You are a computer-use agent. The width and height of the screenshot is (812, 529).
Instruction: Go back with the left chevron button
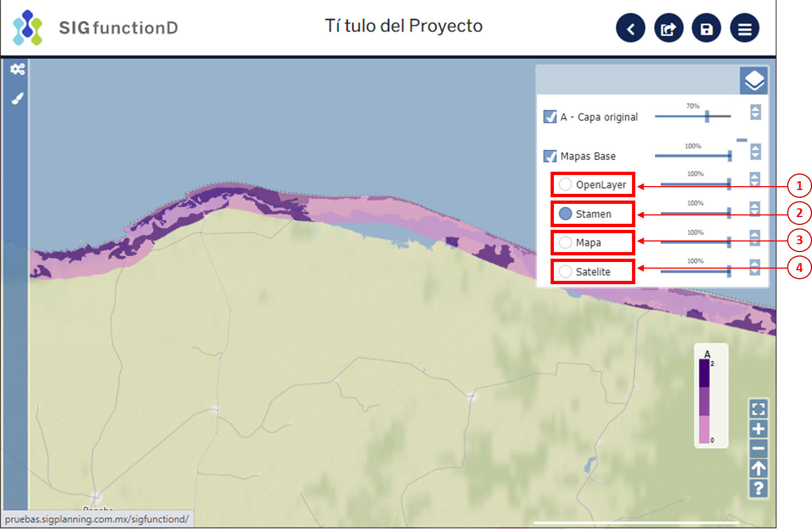point(630,28)
